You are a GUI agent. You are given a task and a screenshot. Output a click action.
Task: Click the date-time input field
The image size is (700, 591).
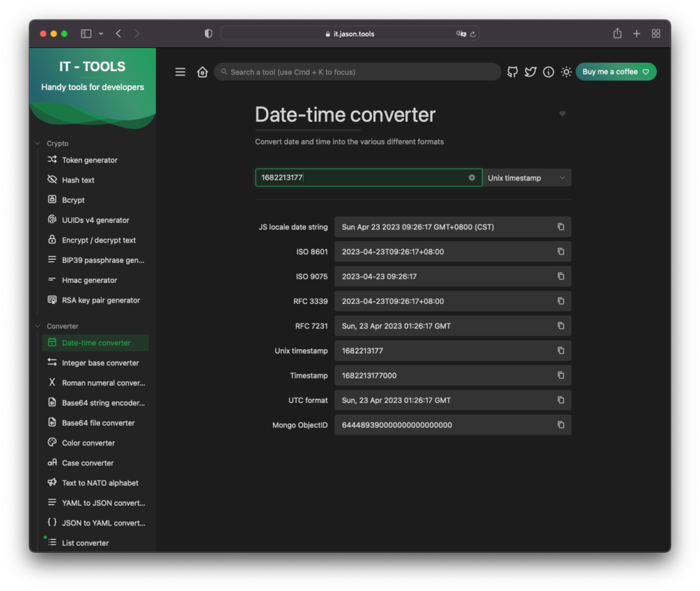click(x=368, y=178)
